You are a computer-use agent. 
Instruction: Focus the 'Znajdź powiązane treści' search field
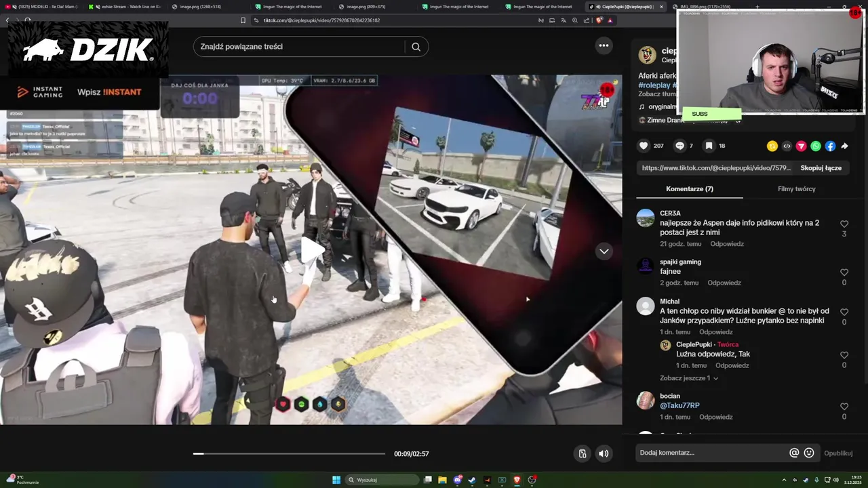[298, 47]
